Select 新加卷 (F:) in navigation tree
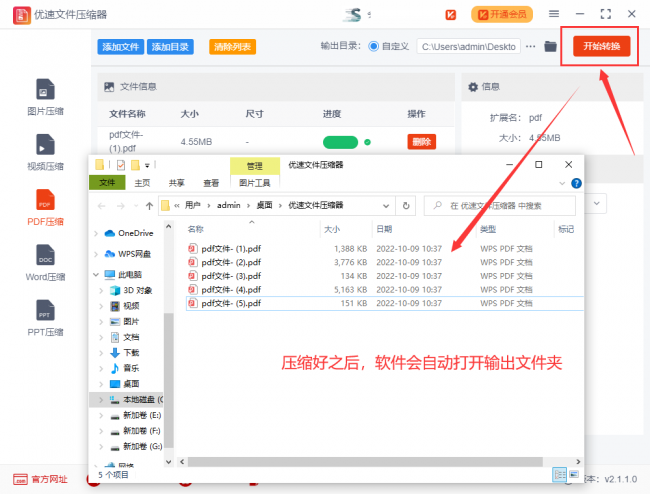650x494 pixels. (x=142, y=431)
